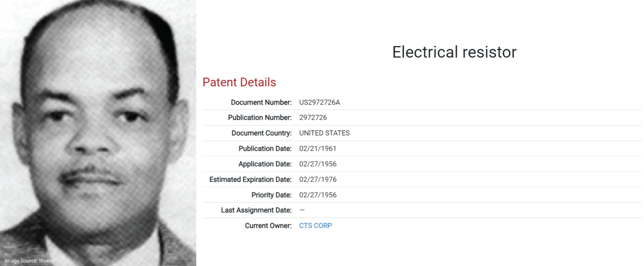Click the 'Image source: Invent' caption
The image size is (644, 266).
[x=29, y=261]
